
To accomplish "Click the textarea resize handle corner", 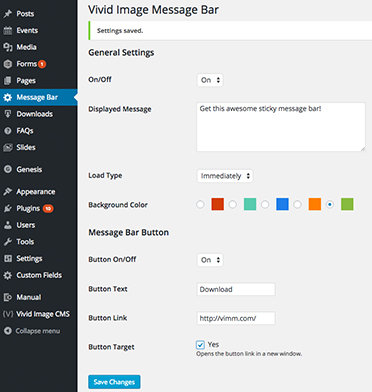I will [362, 149].
